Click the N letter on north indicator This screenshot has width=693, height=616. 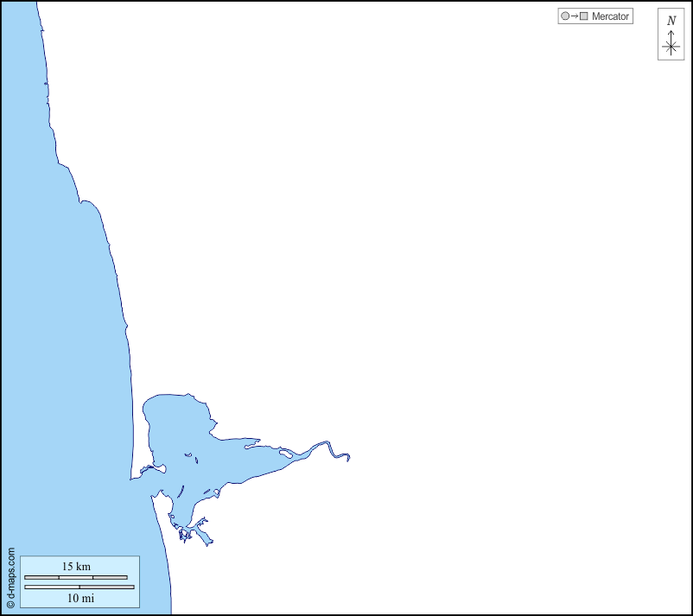pos(671,21)
